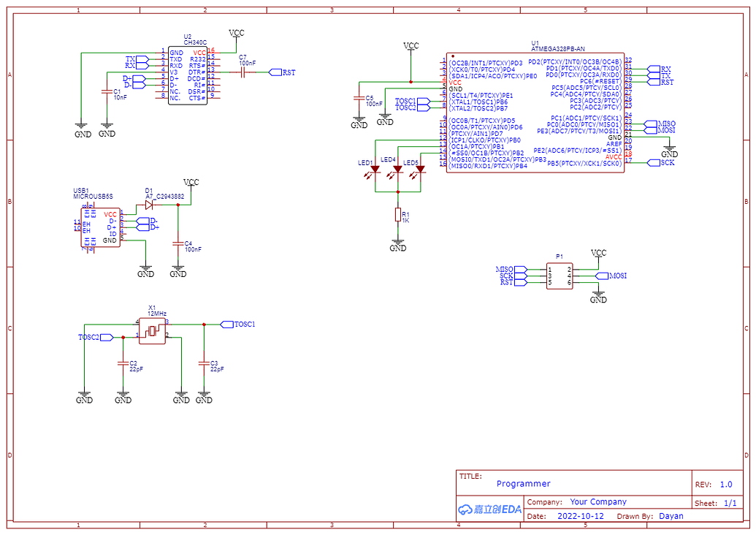Select the 12MHz crystal X1
The height and width of the screenshot is (535, 756).
pyautogui.click(x=151, y=330)
